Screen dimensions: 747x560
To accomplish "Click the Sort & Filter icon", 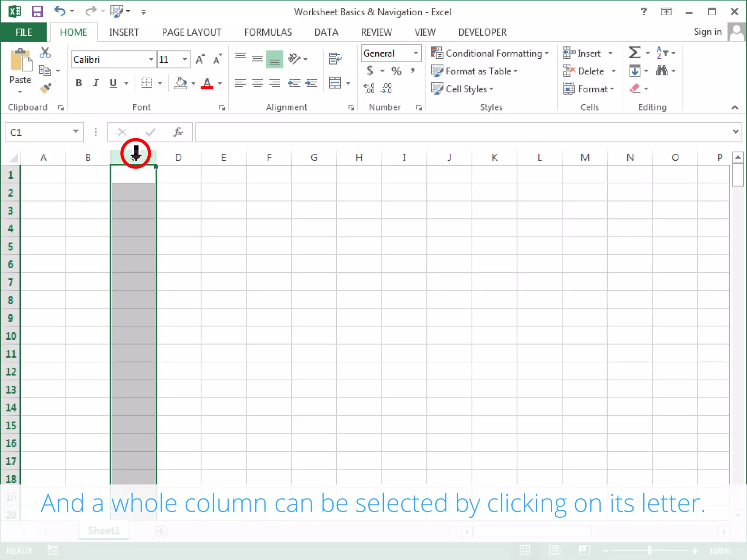I will [x=662, y=53].
